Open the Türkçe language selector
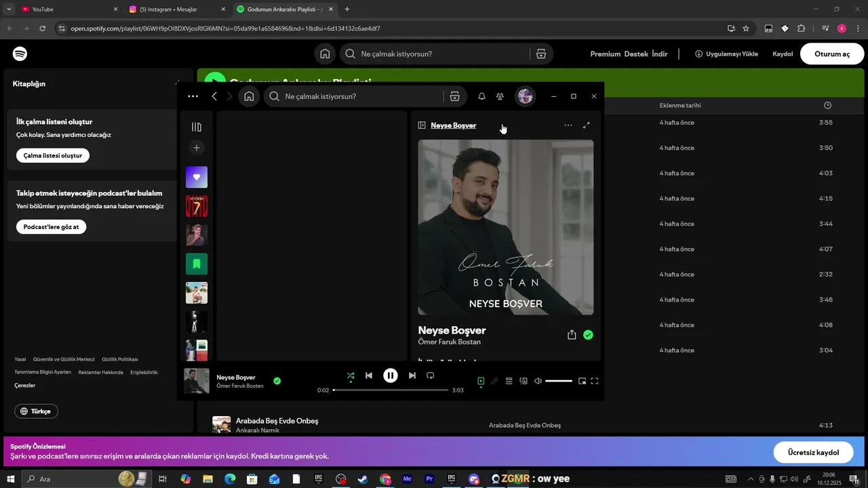The image size is (868, 488). pos(36,411)
